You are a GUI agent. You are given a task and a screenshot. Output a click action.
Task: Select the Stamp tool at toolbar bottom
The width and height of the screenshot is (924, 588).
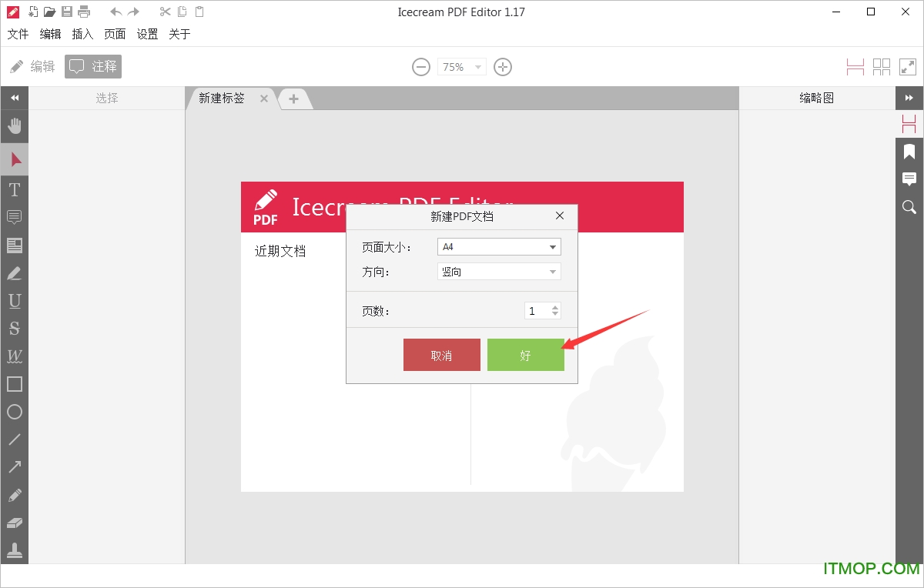coord(15,550)
